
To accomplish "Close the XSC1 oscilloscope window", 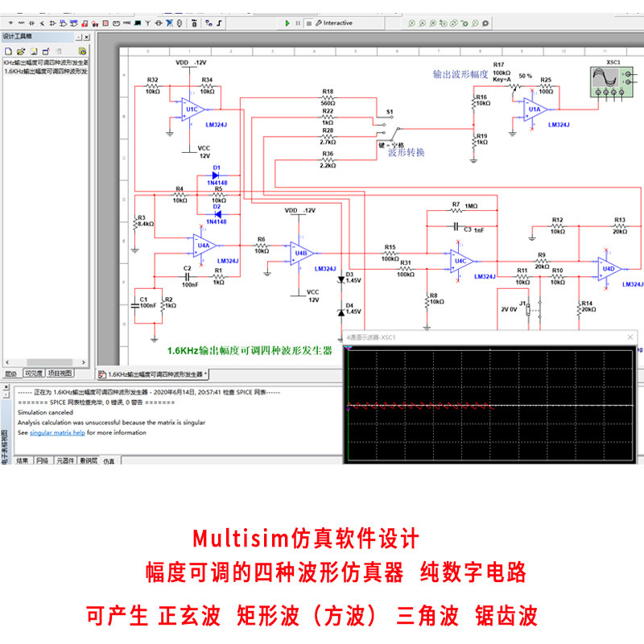I will coord(630,337).
